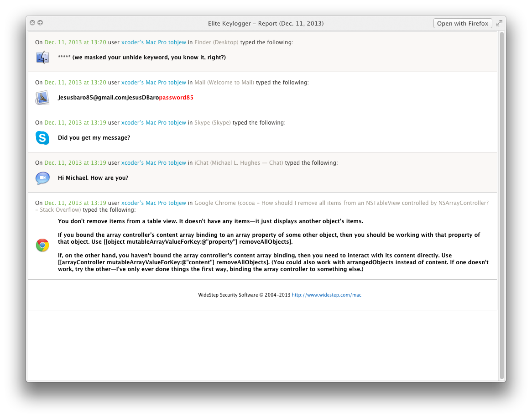The image size is (532, 418).
Task: Close the keylogger report window
Action: click(x=32, y=23)
